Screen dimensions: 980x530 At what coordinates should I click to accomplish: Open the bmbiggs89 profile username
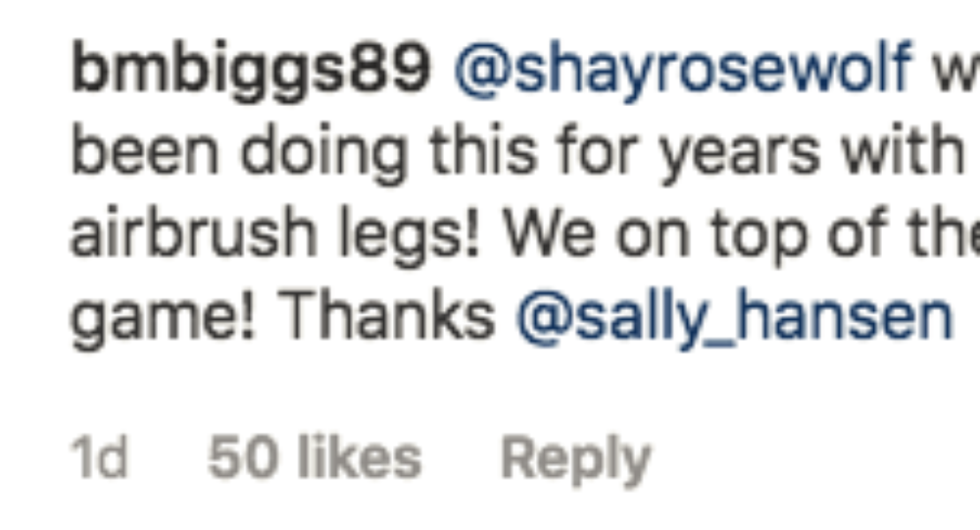pos(250,70)
